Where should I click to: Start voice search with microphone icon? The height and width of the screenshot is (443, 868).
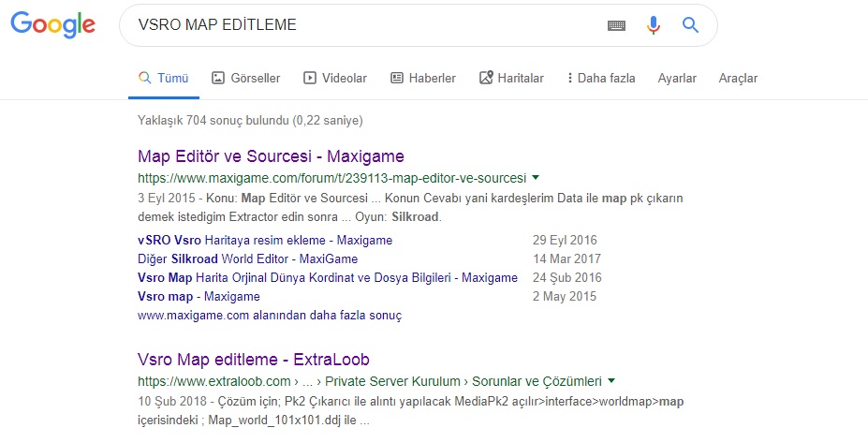click(x=654, y=25)
